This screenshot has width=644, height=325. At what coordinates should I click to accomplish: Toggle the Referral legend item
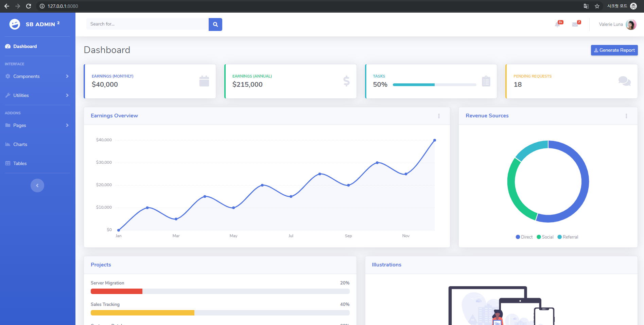point(568,237)
